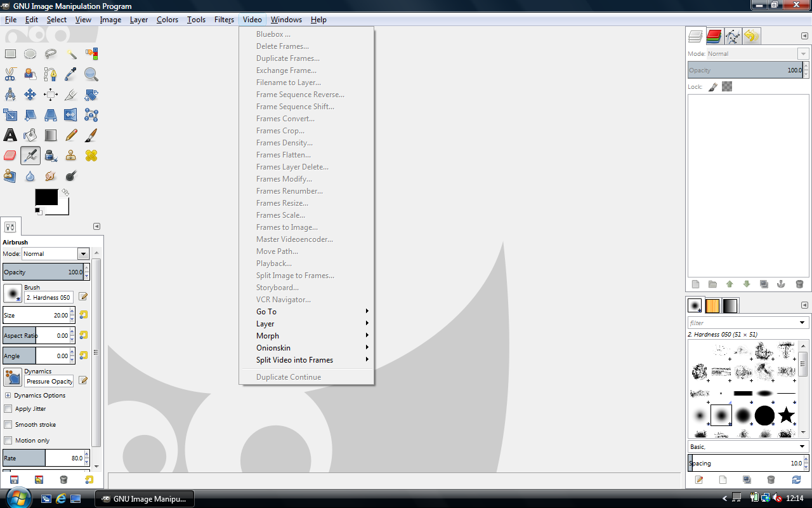Image resolution: width=812 pixels, height=508 pixels.
Task: Select the Pencil tool
Action: [x=71, y=135]
